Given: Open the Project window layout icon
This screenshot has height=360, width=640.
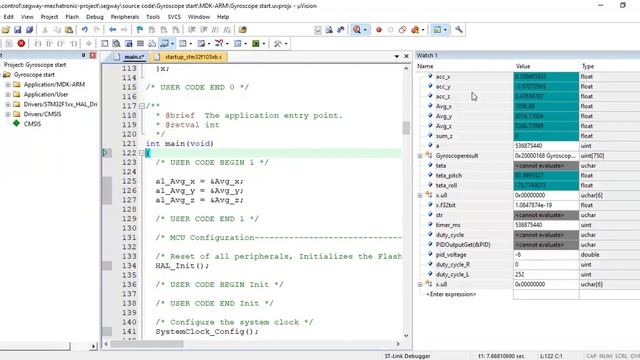Looking at the screenshot, I should click(x=437, y=30).
